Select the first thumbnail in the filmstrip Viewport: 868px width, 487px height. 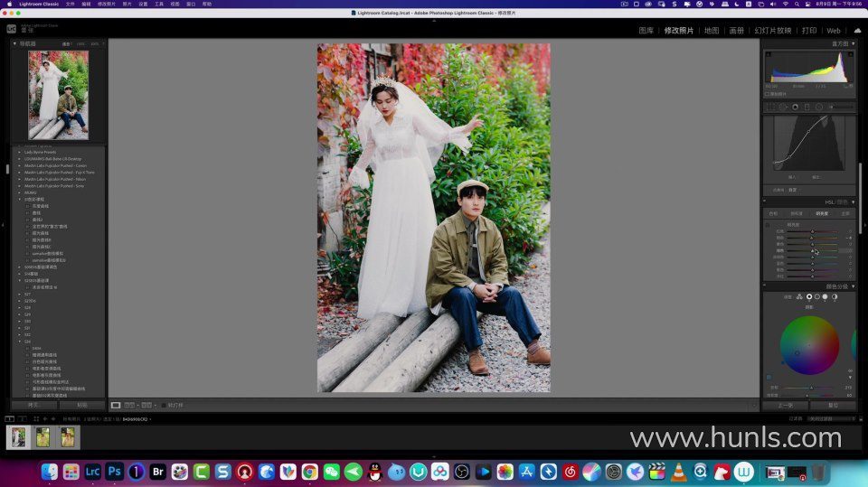[18, 437]
